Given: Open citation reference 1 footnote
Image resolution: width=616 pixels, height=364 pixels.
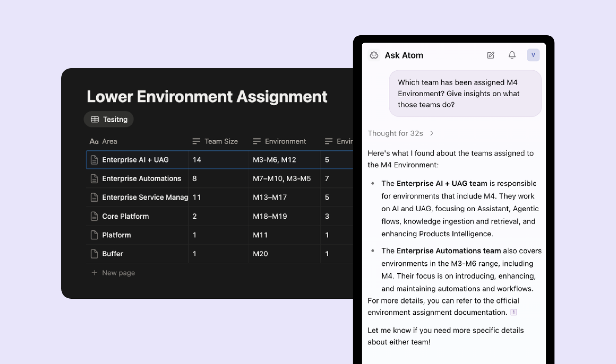Looking at the screenshot, I should (513, 312).
